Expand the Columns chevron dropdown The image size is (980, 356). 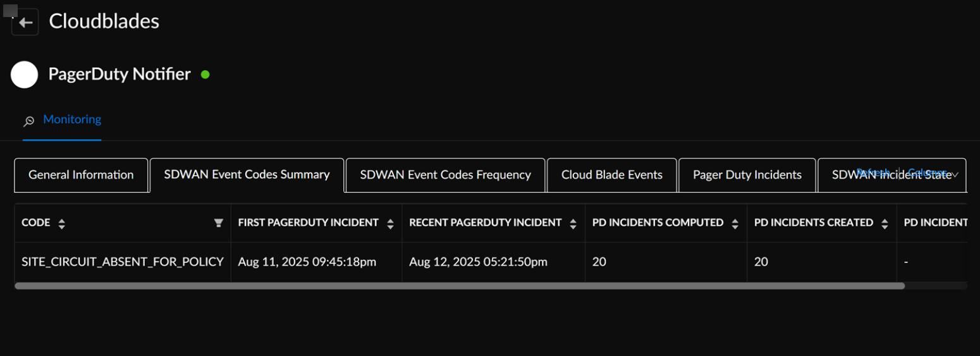coord(955,174)
